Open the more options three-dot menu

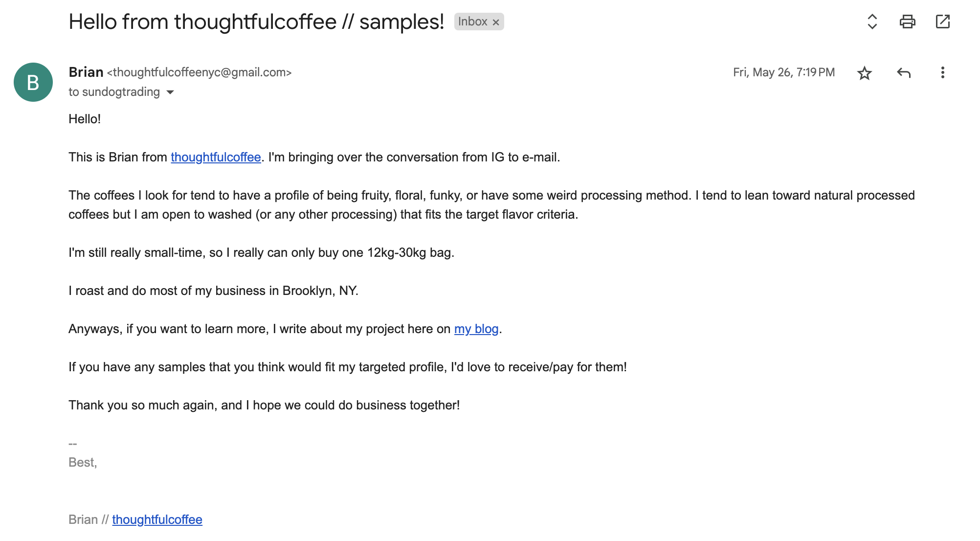pyautogui.click(x=943, y=72)
